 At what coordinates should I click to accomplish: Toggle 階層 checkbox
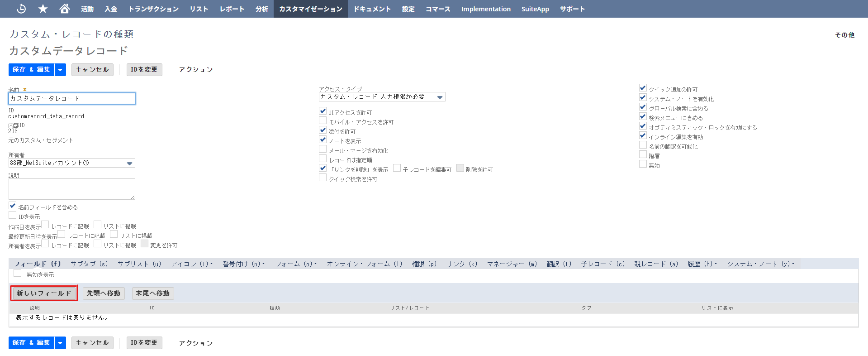[x=643, y=154]
